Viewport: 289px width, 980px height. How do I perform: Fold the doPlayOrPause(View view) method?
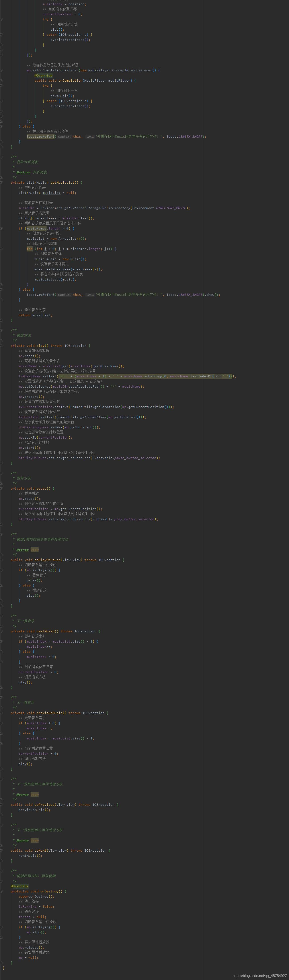pos(2,560)
